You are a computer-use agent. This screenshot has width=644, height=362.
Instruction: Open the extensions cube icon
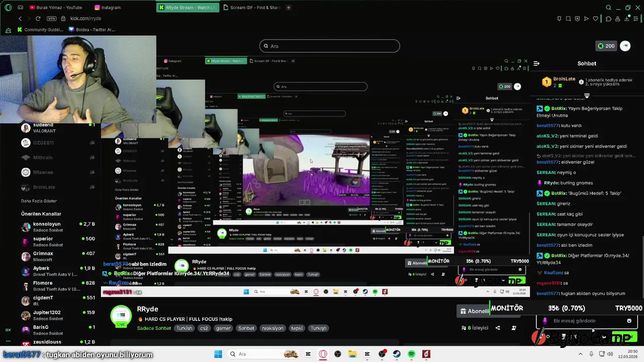608,19
